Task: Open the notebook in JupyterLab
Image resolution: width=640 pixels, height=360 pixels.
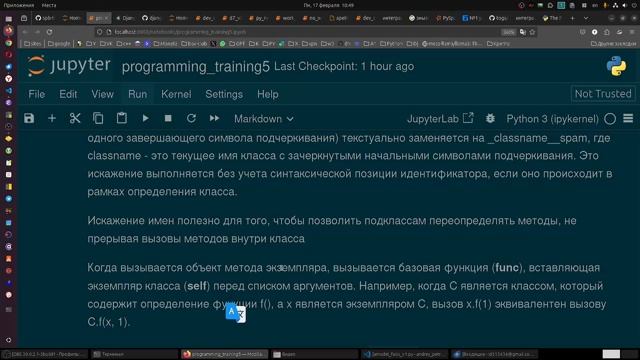Action: coord(440,119)
